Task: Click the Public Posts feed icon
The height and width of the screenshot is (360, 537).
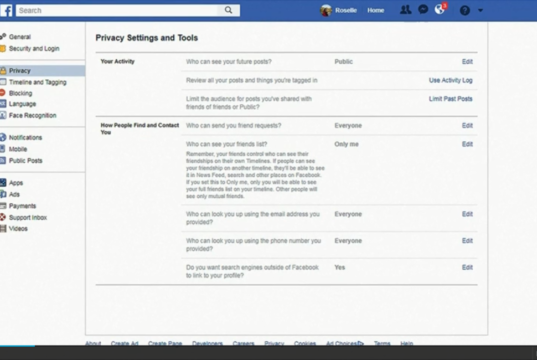Action: coord(3,160)
